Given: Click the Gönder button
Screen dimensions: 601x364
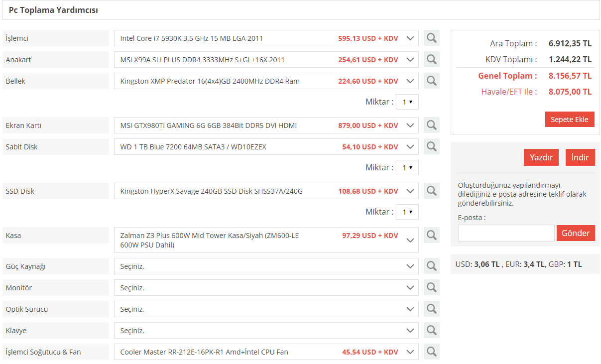Looking at the screenshot, I should (x=576, y=233).
